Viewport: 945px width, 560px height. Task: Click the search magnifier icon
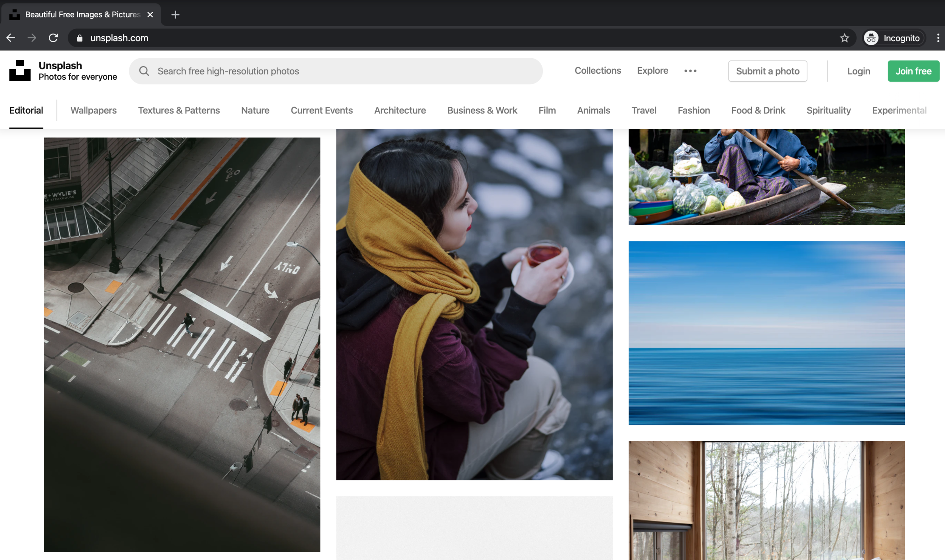pos(144,71)
